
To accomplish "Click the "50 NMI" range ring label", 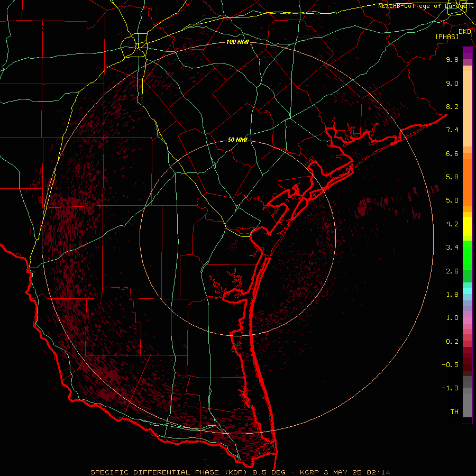I will [x=237, y=140].
